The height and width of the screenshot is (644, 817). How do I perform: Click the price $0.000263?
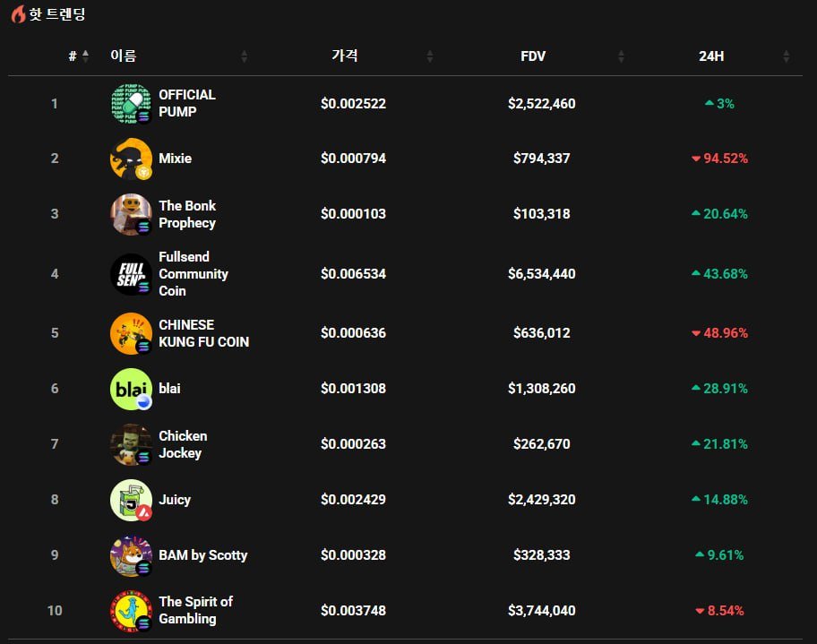pyautogui.click(x=353, y=444)
